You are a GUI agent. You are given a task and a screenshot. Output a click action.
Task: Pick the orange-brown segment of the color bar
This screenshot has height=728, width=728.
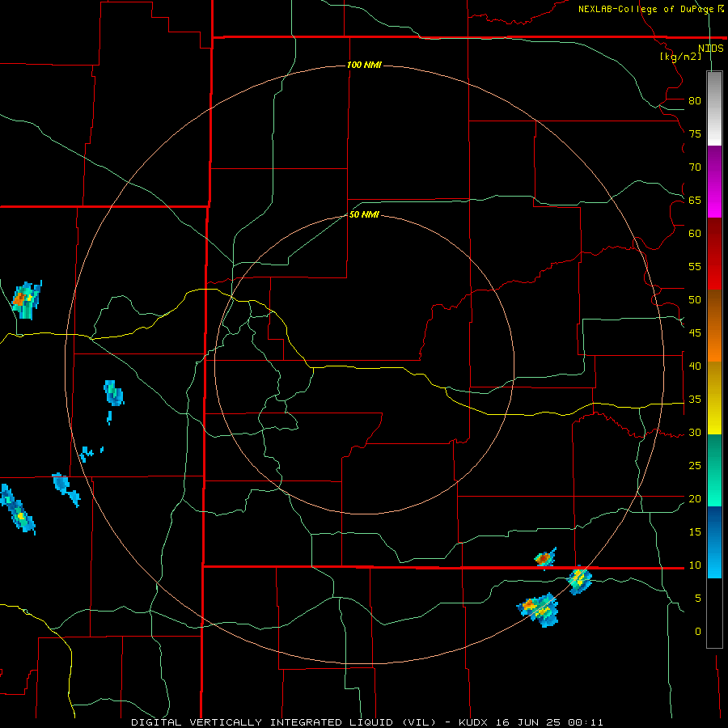(x=714, y=326)
